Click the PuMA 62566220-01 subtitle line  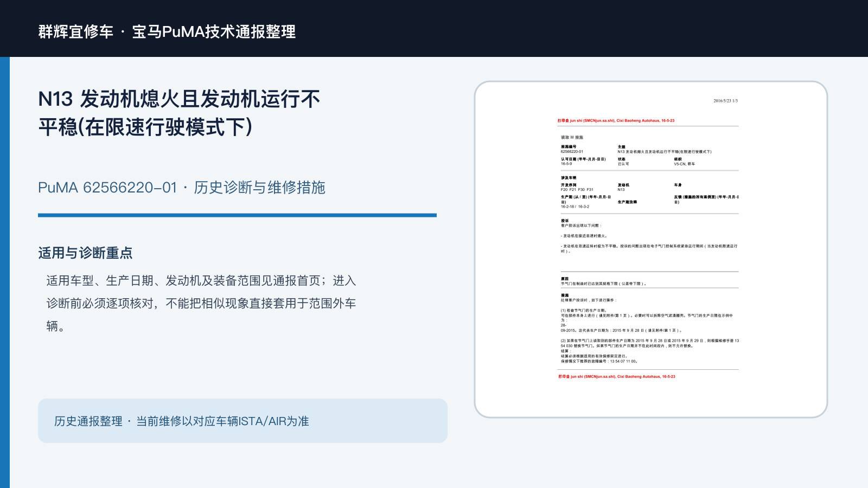(x=182, y=188)
